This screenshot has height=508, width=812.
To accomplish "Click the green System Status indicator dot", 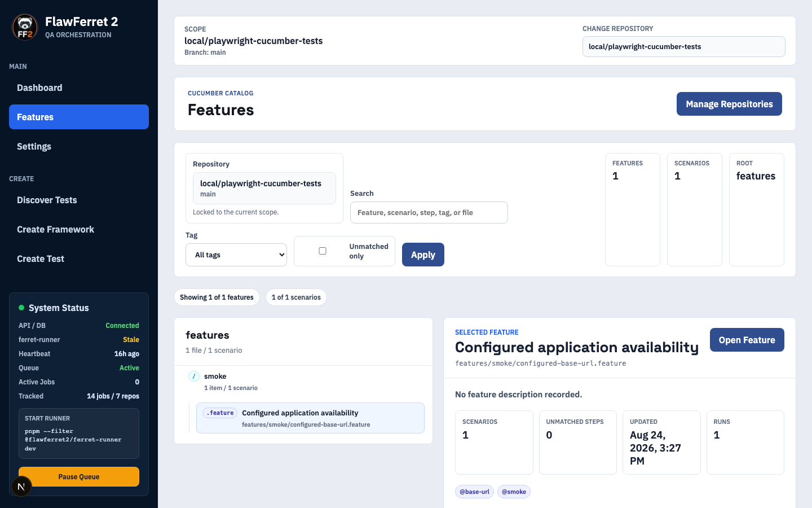I will click(21, 308).
